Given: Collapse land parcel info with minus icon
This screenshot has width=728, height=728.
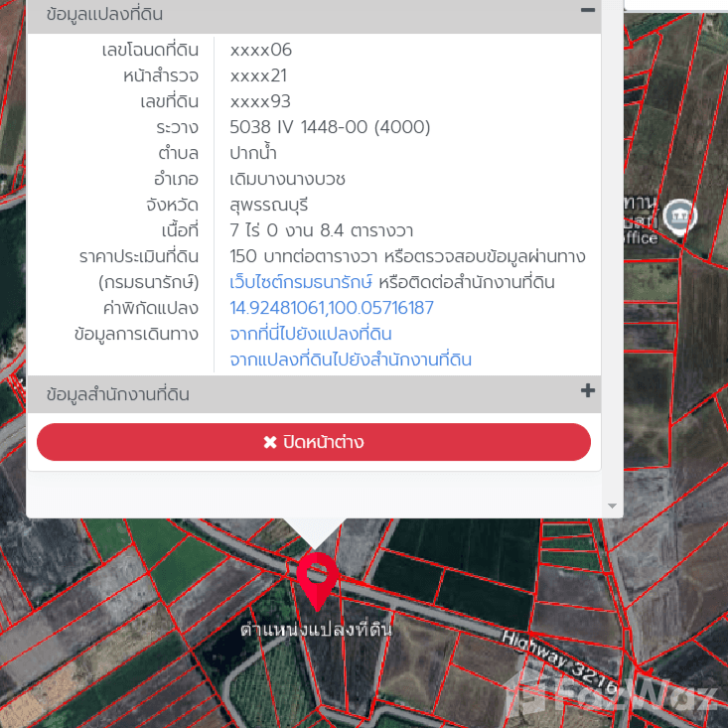Looking at the screenshot, I should [x=588, y=11].
